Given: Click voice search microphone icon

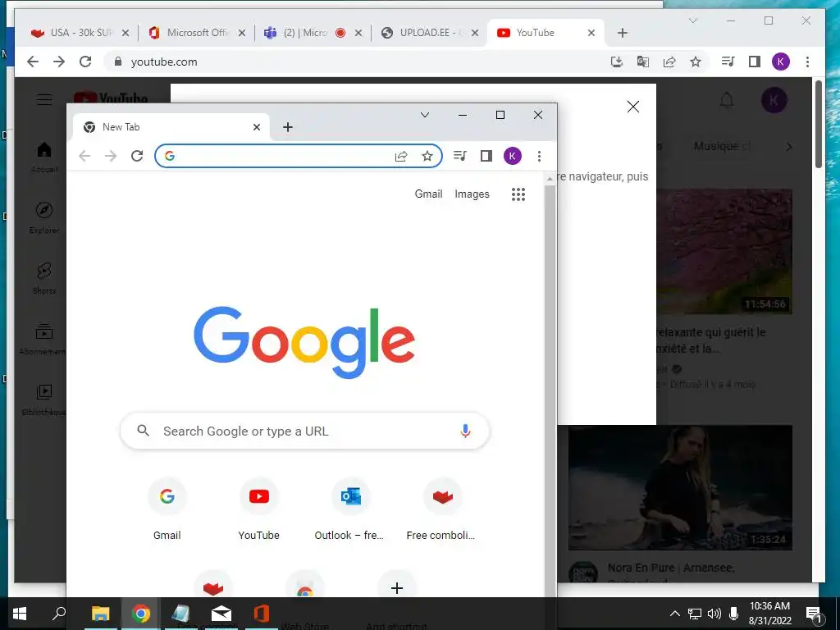Looking at the screenshot, I should point(466,431).
